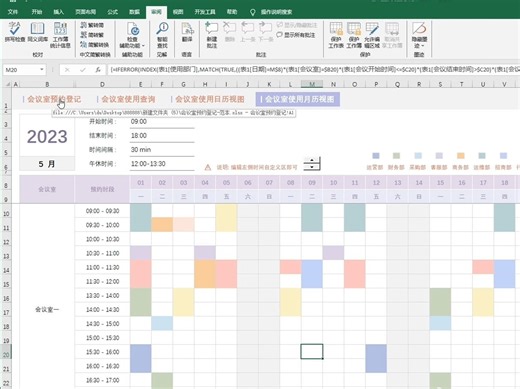Convert text with 简转繁

coord(92,35)
